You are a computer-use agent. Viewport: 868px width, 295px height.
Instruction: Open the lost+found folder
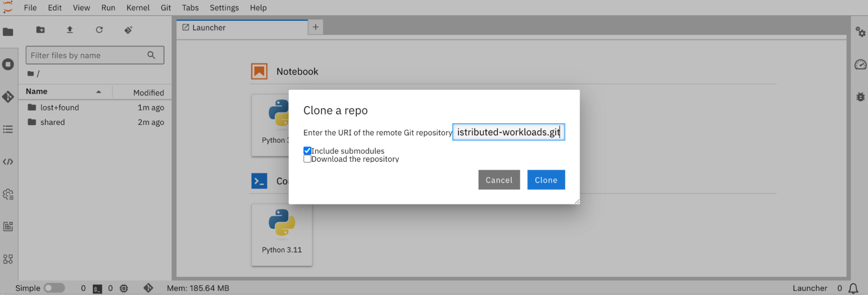(59, 108)
